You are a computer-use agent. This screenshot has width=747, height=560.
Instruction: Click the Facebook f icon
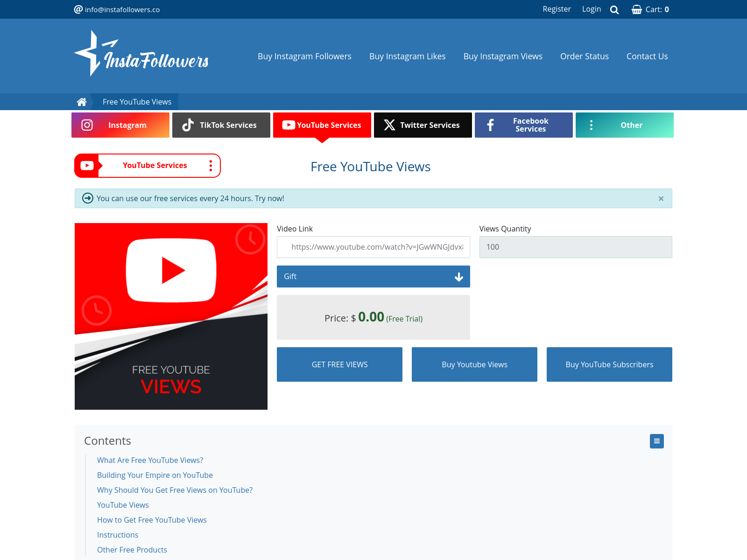(x=490, y=125)
